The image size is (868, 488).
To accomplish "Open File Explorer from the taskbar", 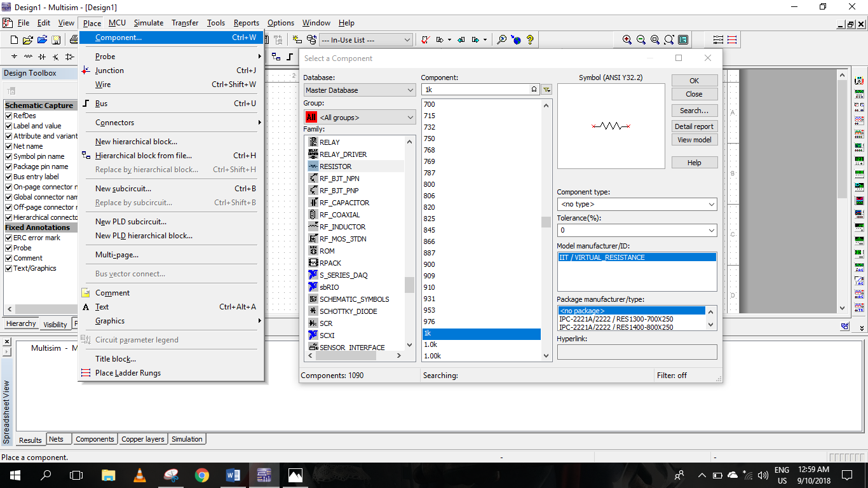I will pos(109,475).
